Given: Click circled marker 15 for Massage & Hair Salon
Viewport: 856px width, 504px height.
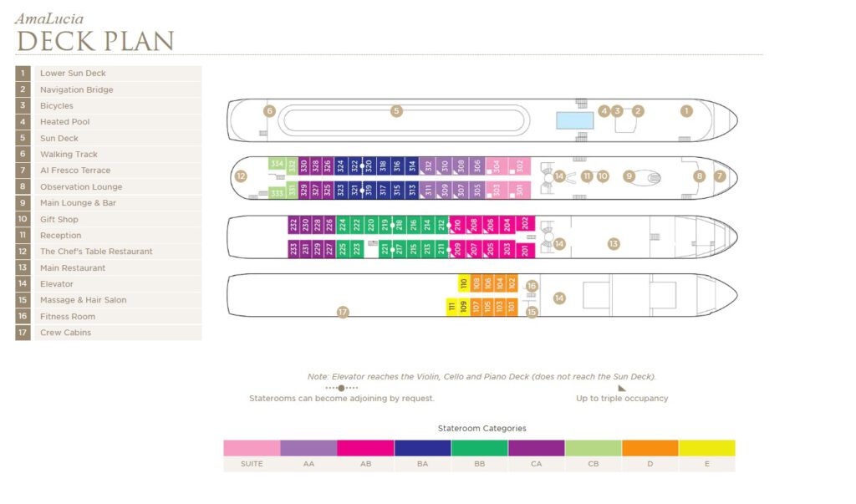Looking at the screenshot, I should 532,312.
